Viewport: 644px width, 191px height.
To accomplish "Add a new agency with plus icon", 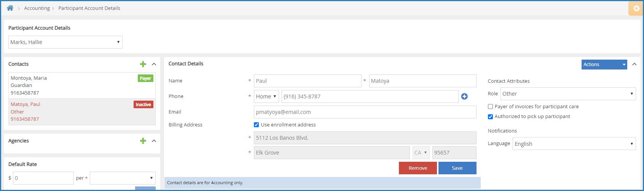I will coord(143,141).
